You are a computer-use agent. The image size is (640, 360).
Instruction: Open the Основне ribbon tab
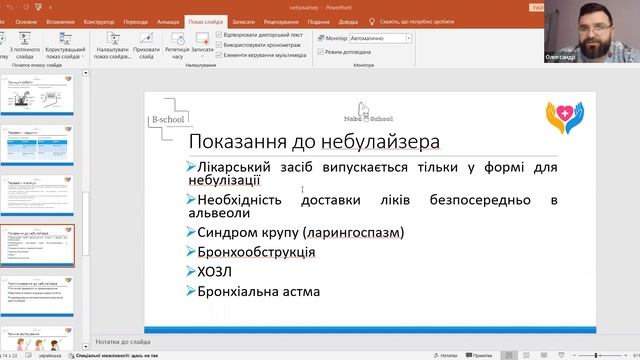[26, 22]
